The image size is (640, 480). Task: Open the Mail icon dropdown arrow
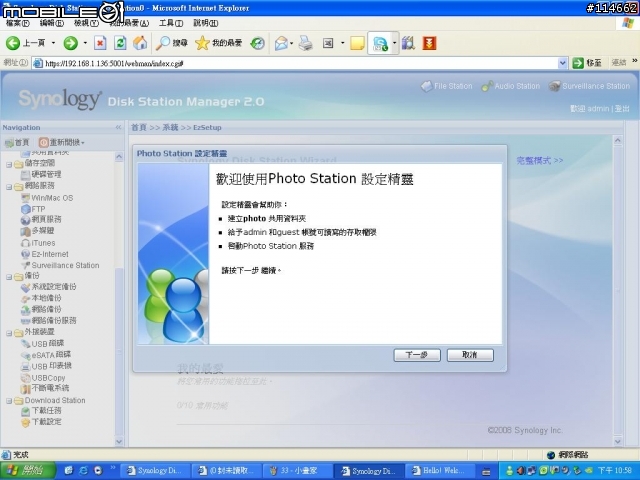click(291, 43)
